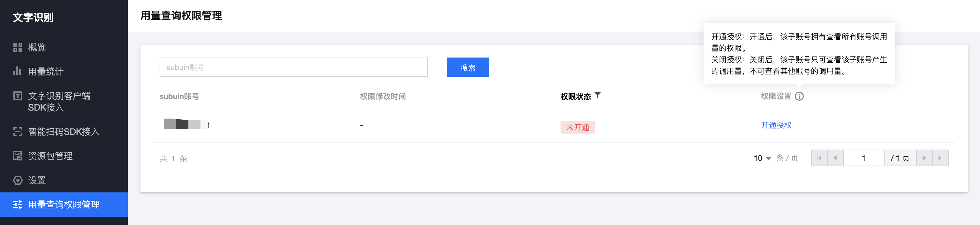Click the 资源包管理 sidebar icon

[x=18, y=156]
